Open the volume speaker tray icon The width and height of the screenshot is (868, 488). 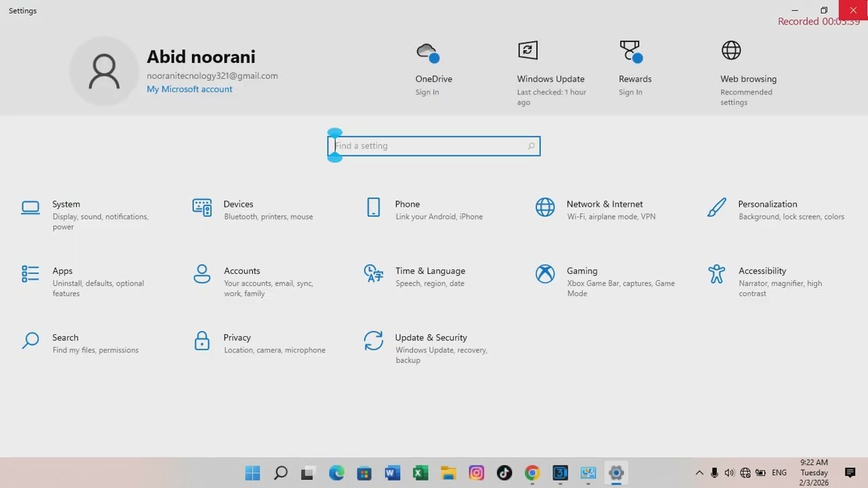729,473
